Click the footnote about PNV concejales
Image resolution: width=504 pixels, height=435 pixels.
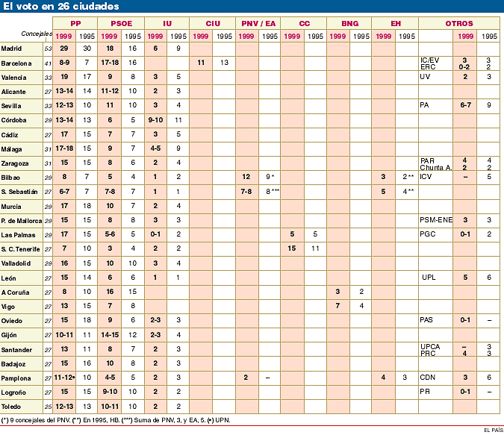tap(36, 420)
